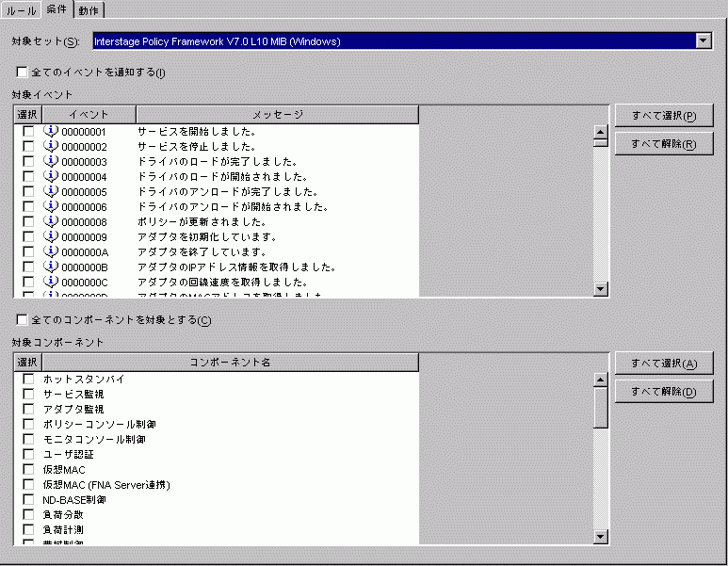The height and width of the screenshot is (566, 728).
Task: Click the info icon for event 00000009
Action: click(51, 236)
